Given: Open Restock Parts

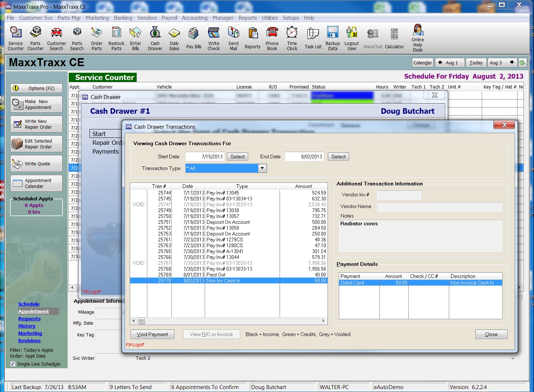Looking at the screenshot, I should [x=116, y=38].
